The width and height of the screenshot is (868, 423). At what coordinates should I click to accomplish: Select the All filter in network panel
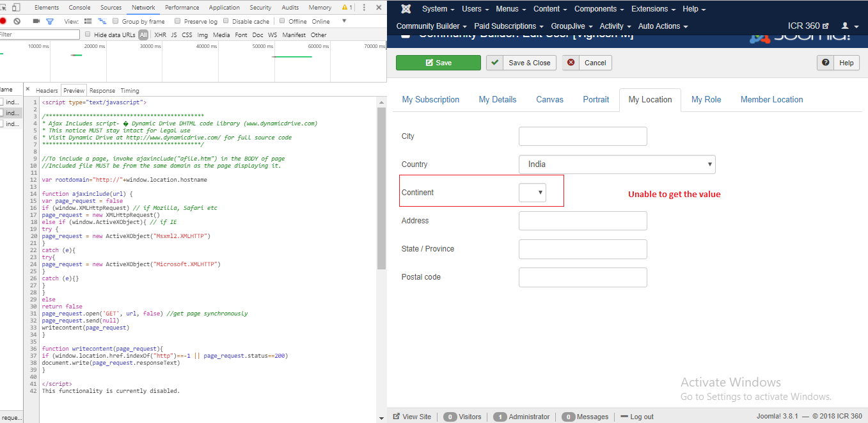pyautogui.click(x=143, y=35)
